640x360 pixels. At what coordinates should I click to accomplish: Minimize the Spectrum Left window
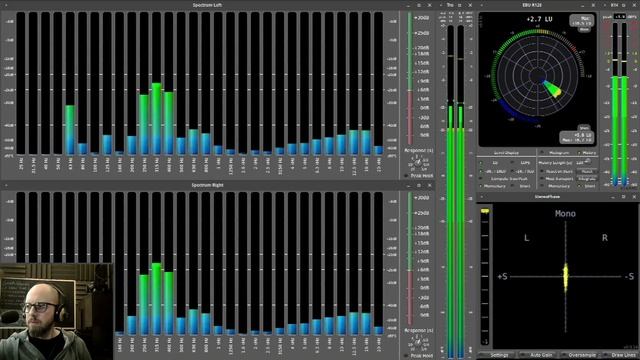point(409,5)
